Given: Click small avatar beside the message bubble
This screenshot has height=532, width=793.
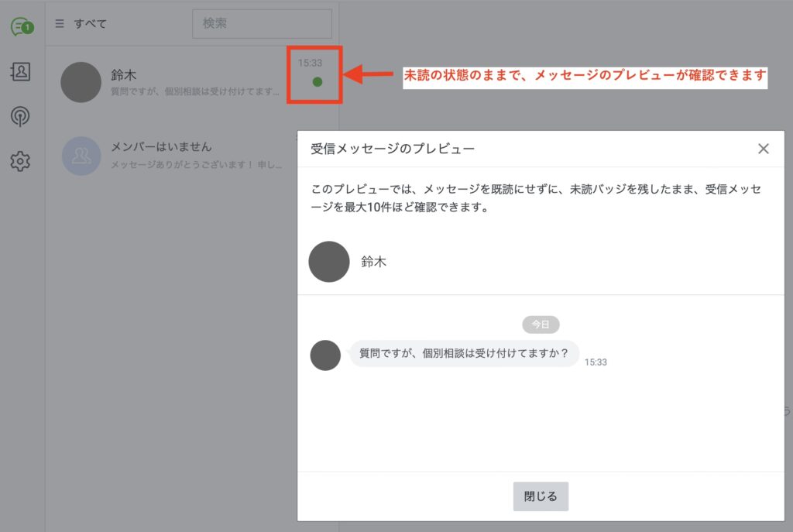Looking at the screenshot, I should (x=325, y=355).
